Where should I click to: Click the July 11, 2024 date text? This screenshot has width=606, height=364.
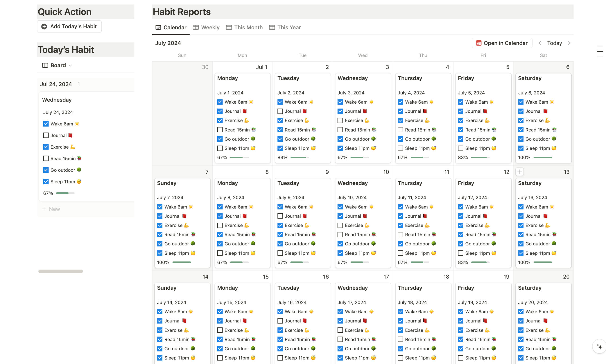(412, 198)
